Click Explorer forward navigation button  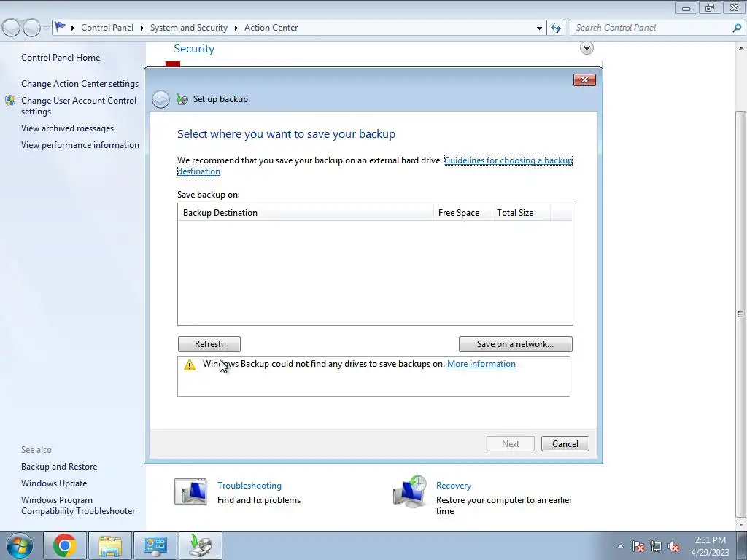pyautogui.click(x=31, y=28)
